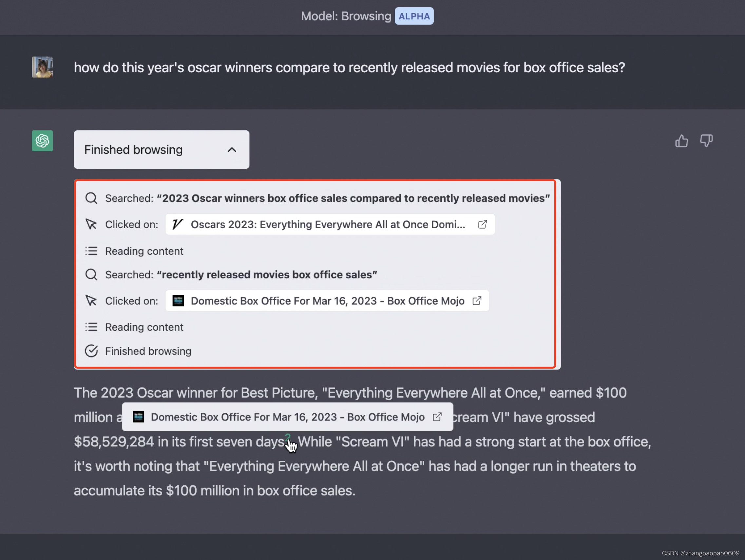Click cursor icon beside second Clicked on row
Viewport: 745px width, 560px height.
tap(91, 301)
